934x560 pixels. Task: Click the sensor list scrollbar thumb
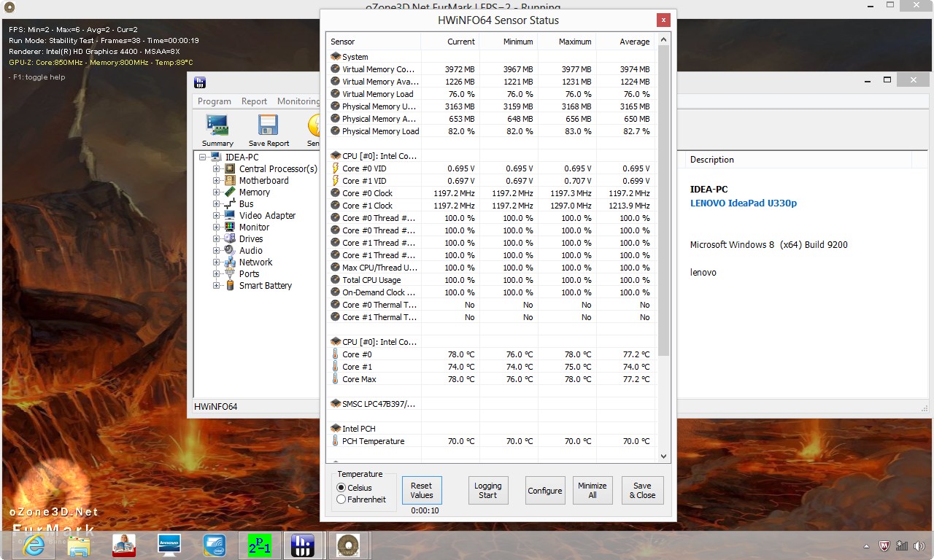coord(663,201)
